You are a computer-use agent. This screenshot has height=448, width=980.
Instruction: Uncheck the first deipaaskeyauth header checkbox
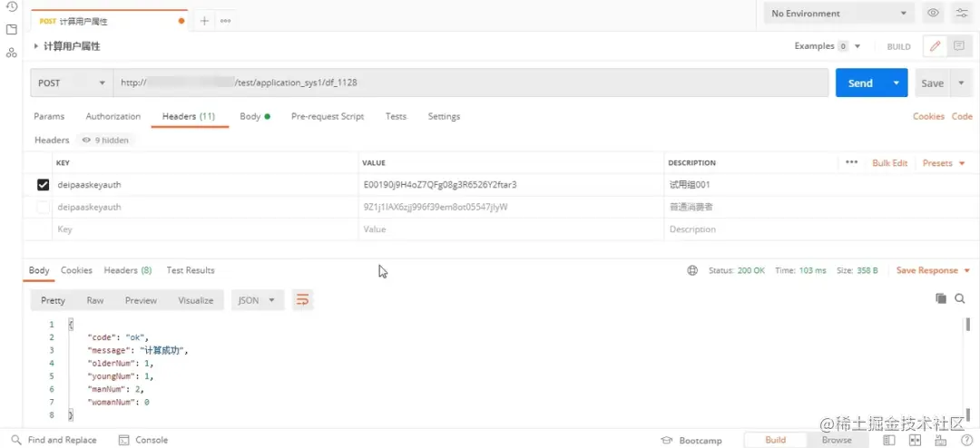44,185
